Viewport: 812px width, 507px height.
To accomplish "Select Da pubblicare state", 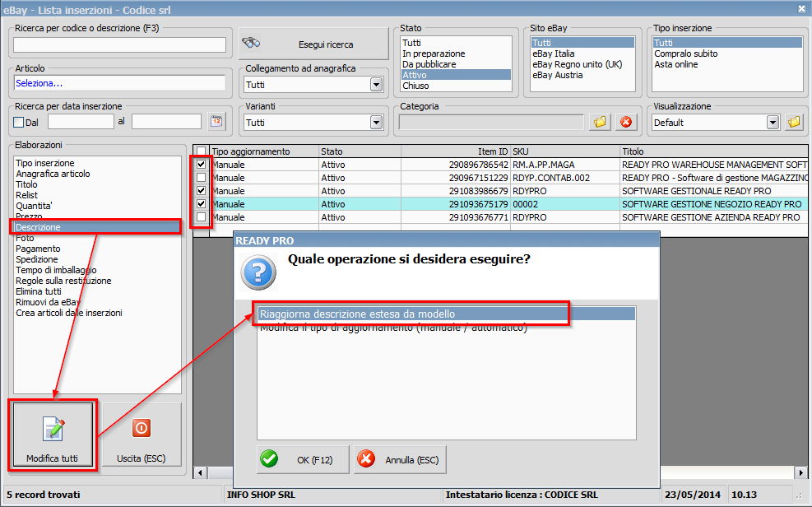I will tap(456, 64).
